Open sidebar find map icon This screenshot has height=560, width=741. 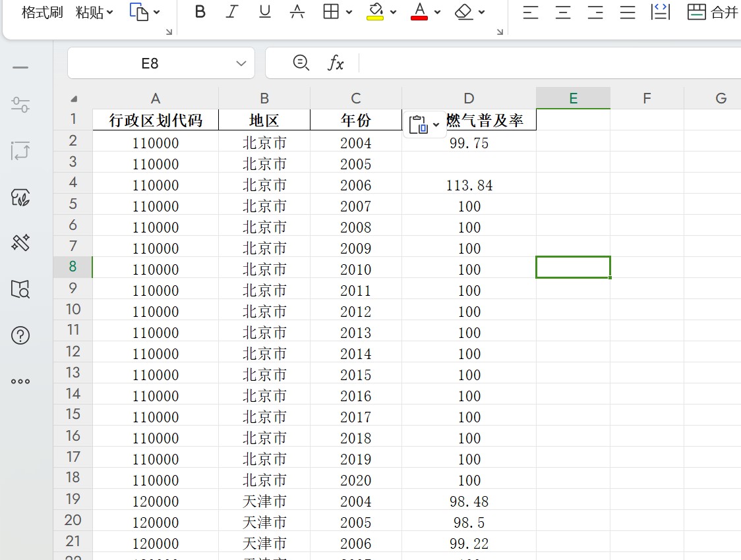pos(20,289)
